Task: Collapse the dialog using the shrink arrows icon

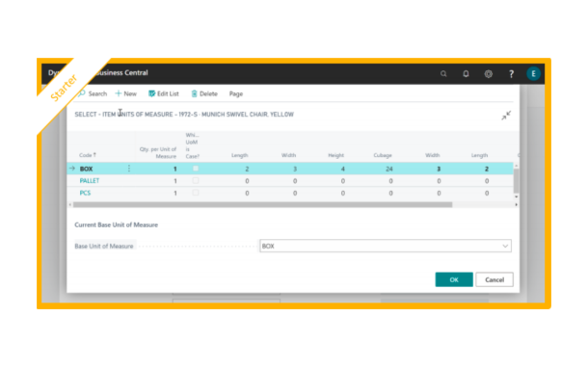Action: [x=506, y=116]
